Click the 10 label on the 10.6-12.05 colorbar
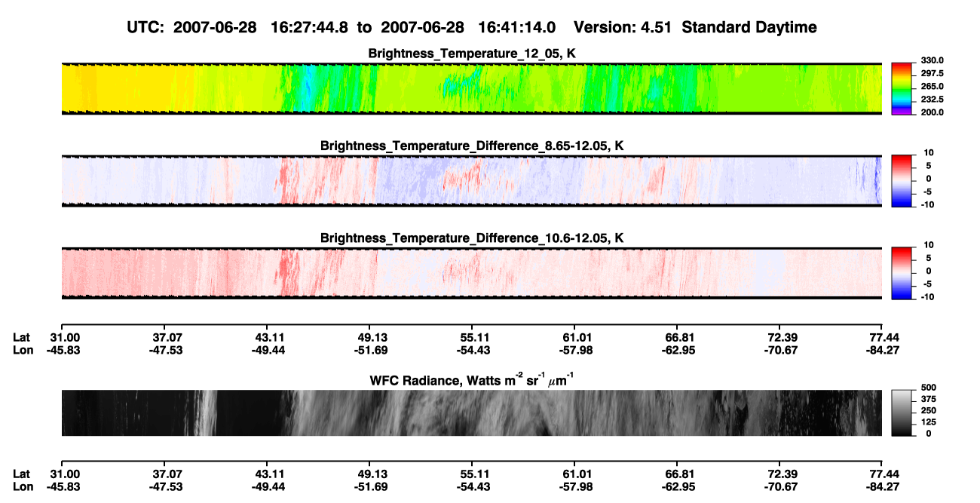980x503 pixels. [929, 245]
